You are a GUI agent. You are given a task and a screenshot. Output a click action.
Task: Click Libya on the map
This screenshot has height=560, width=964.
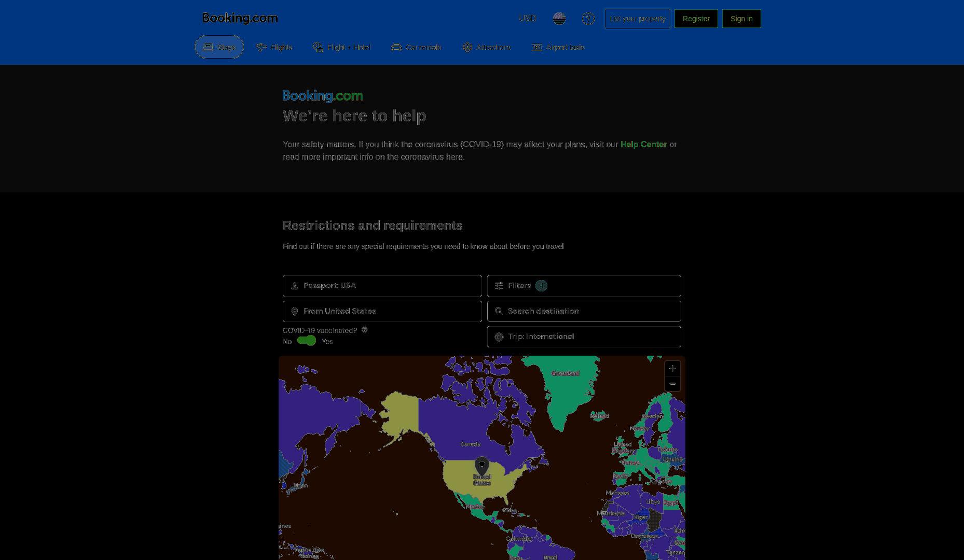653,502
